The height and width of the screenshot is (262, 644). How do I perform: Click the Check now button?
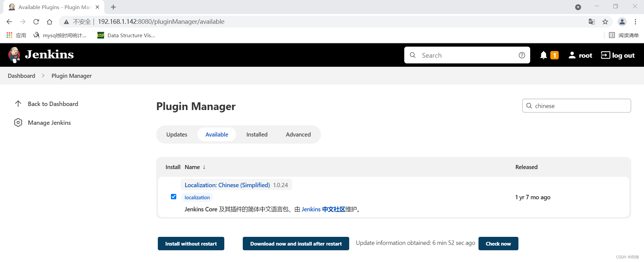[x=498, y=244]
